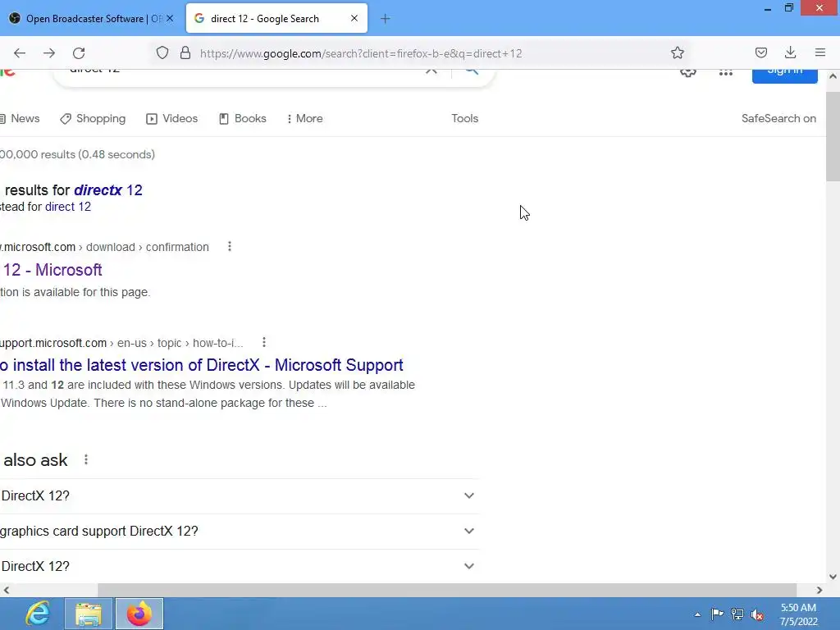Go forward using the browser forward arrow
This screenshot has height=630, width=840.
49,53
